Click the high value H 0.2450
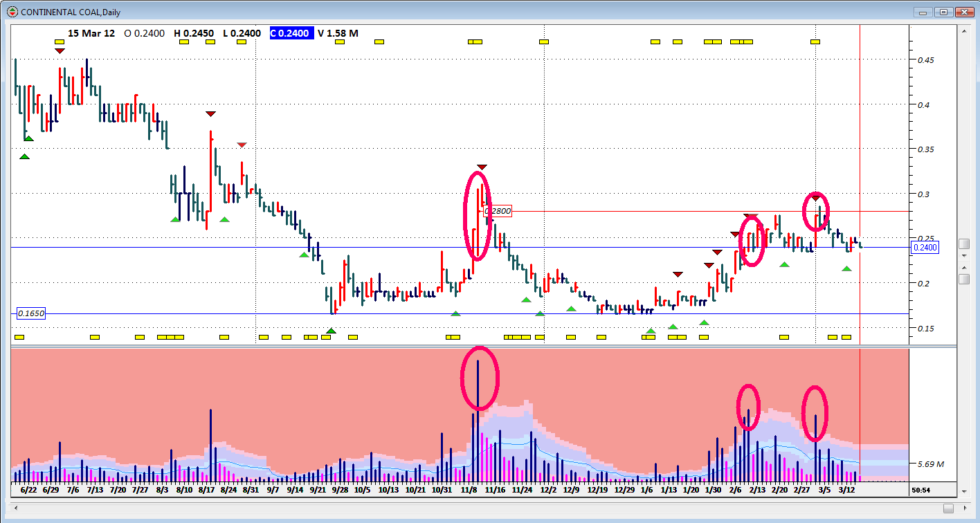This screenshot has height=523, width=980. click(x=194, y=33)
